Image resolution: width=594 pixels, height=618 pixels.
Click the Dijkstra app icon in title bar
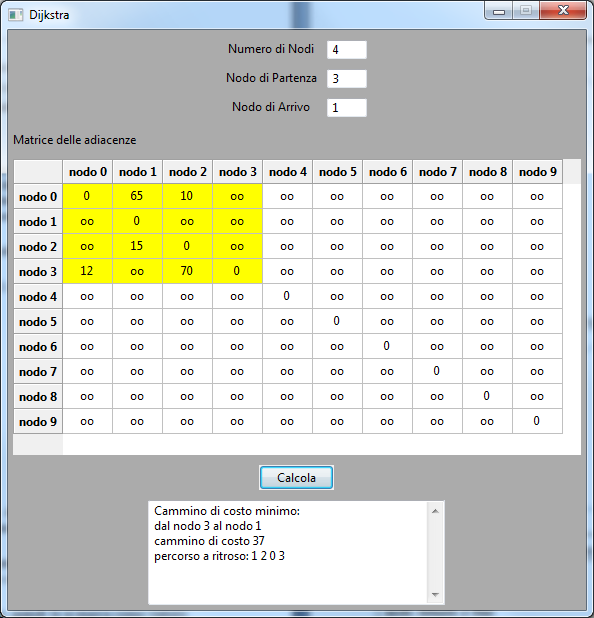[16, 15]
